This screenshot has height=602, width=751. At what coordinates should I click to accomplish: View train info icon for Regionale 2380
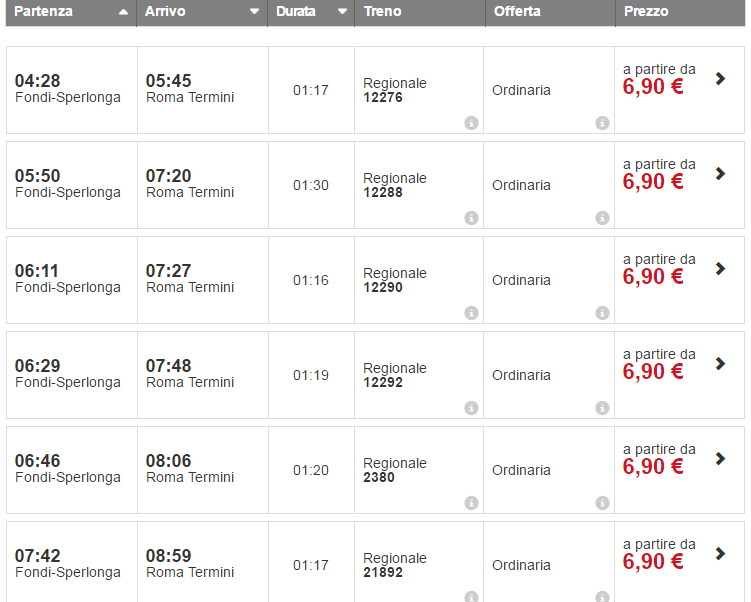pos(471,503)
